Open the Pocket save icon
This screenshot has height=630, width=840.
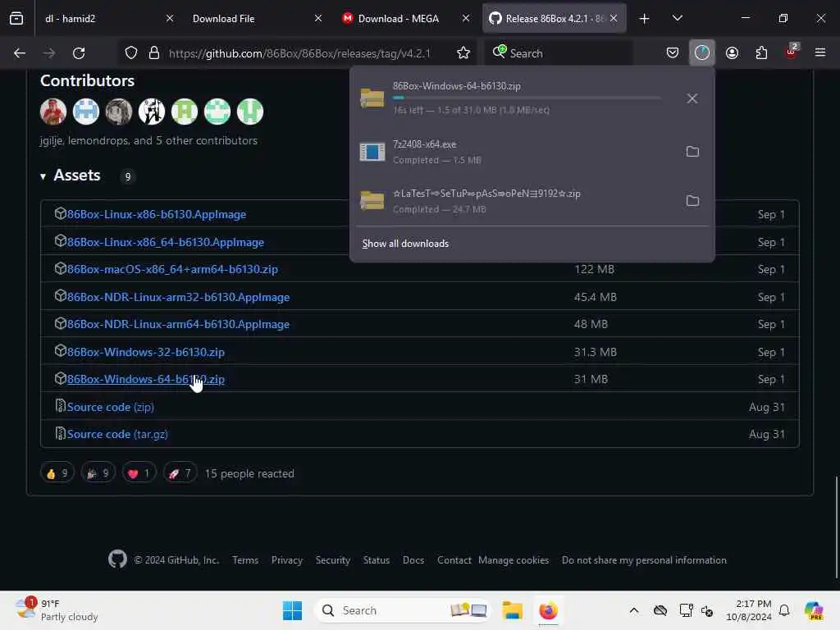(x=673, y=53)
